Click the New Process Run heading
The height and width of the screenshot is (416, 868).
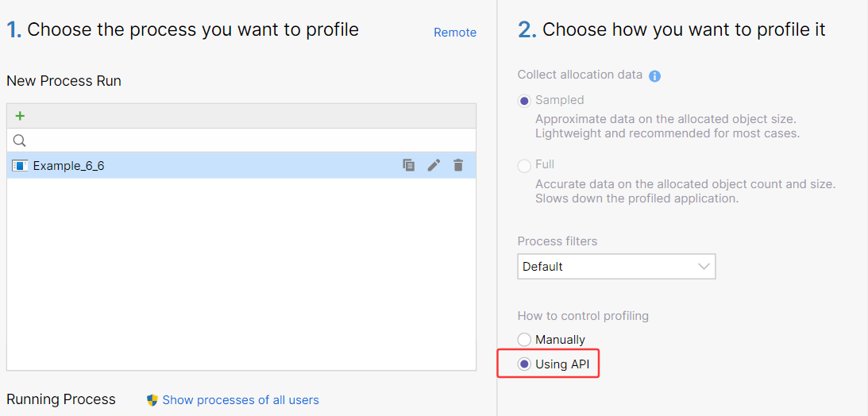tap(64, 81)
